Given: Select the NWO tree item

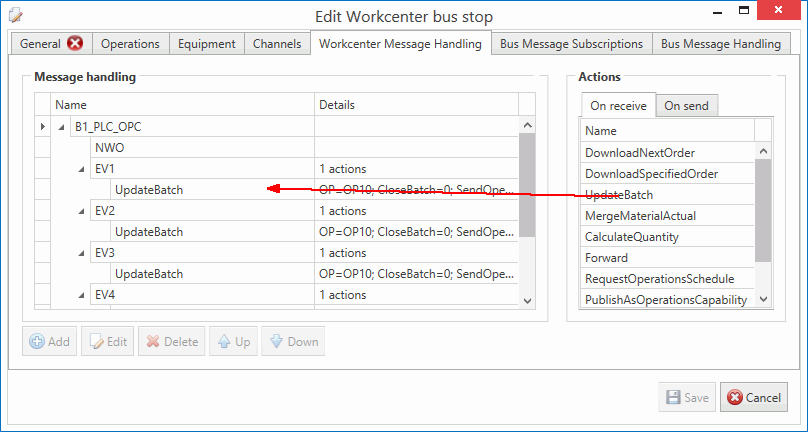Looking at the screenshot, I should tap(109, 148).
